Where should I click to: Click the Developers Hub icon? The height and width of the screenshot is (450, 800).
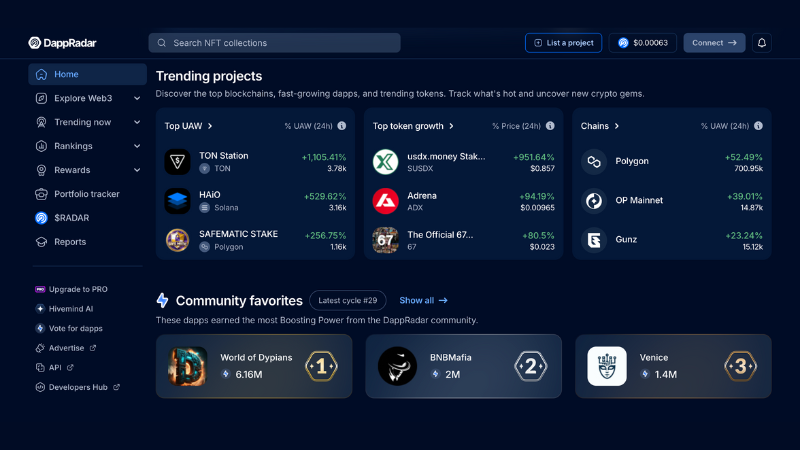point(40,387)
